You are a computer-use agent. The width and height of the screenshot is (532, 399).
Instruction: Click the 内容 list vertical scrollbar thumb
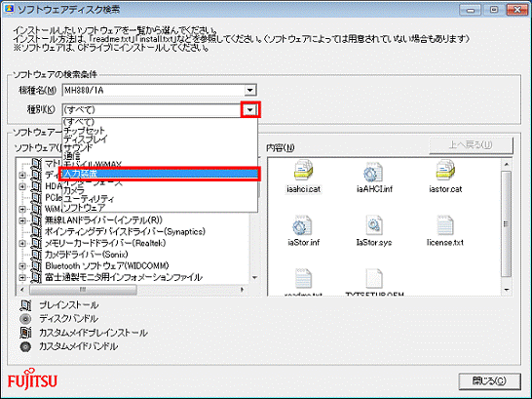pyautogui.click(x=507, y=224)
